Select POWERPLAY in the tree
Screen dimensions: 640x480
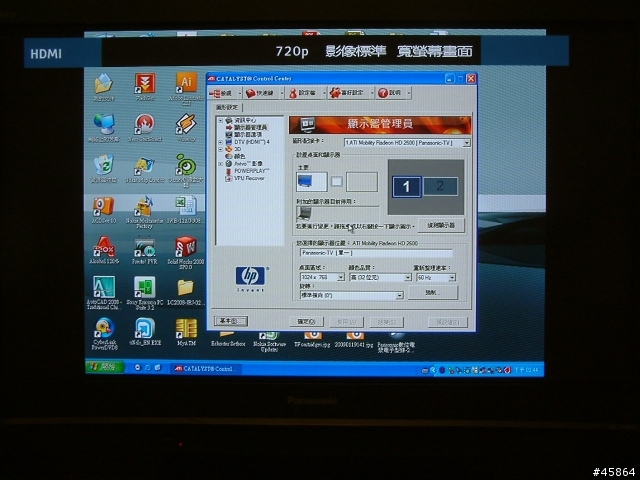click(x=252, y=171)
